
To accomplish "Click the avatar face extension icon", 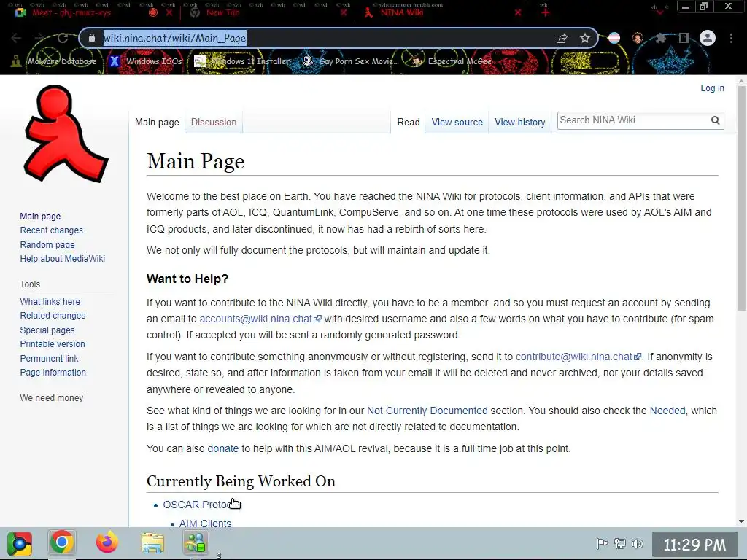I will coord(638,38).
